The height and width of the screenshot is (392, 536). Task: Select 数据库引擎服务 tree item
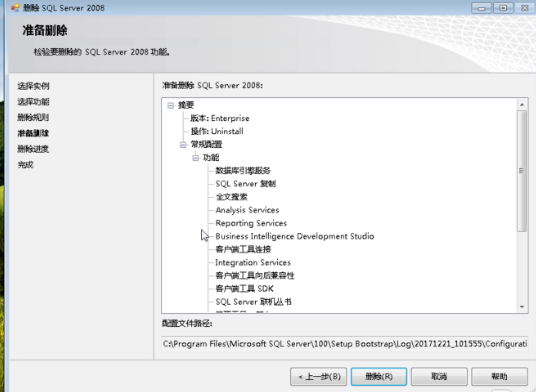243,171
